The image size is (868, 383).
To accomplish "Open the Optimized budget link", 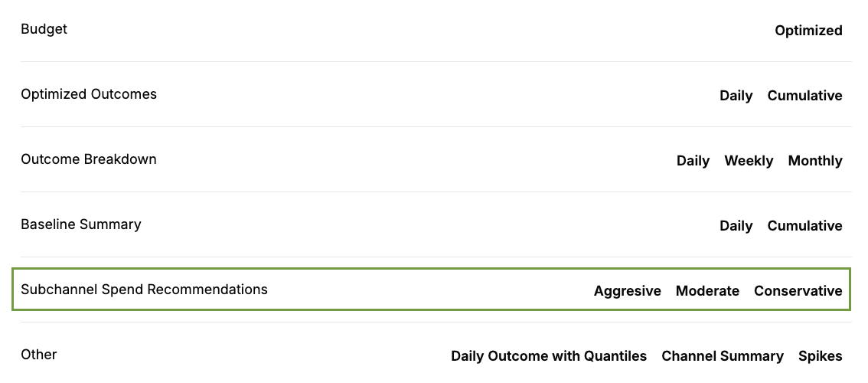I will 808,31.
